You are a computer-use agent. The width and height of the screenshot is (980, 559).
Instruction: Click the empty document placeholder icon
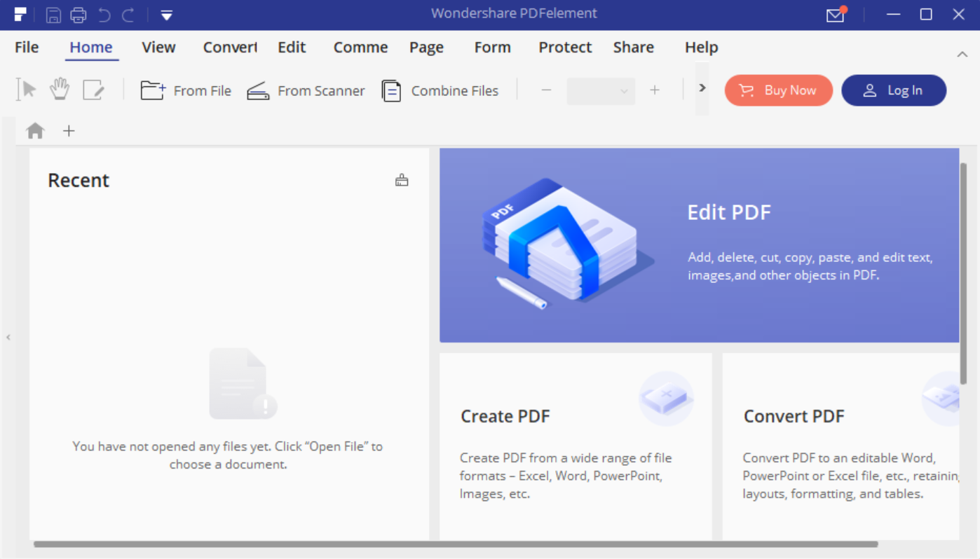click(243, 383)
